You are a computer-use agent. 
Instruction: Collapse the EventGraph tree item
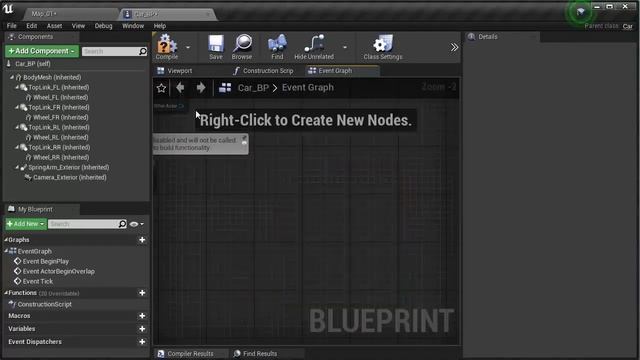[x=6, y=251]
